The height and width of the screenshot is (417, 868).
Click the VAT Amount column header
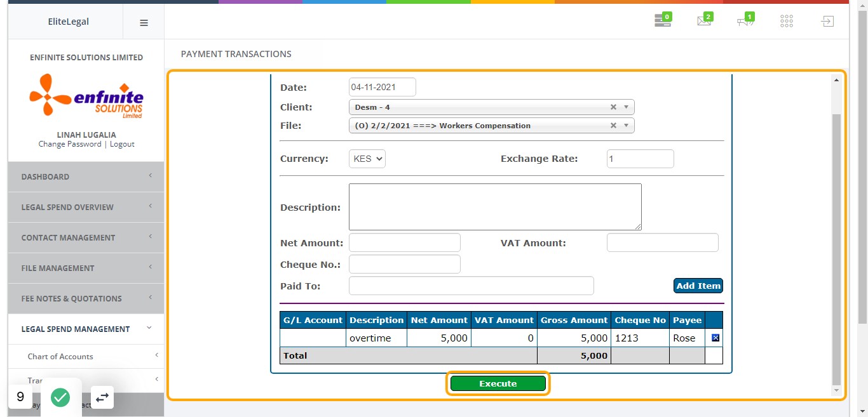504,320
